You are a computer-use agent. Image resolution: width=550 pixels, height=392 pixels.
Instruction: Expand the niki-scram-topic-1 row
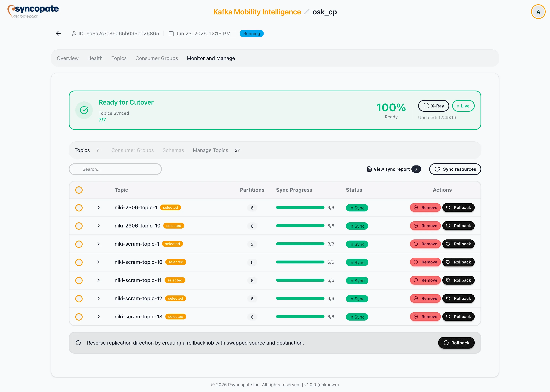[x=99, y=244]
